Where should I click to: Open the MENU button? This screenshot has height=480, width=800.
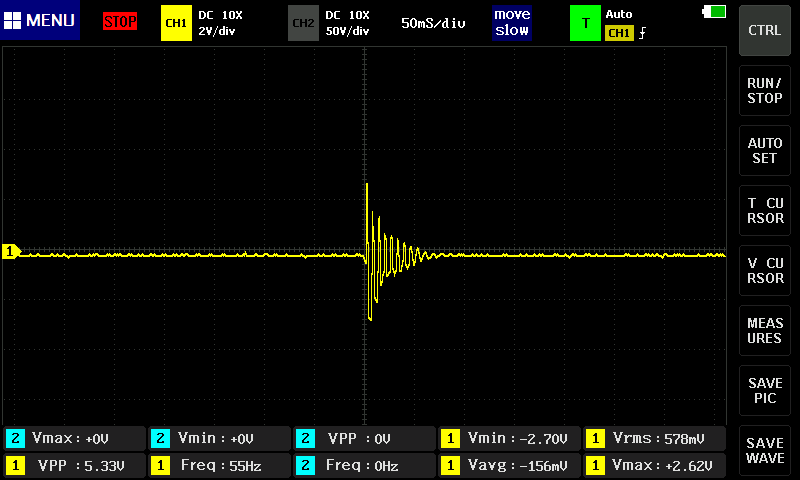pos(40,21)
